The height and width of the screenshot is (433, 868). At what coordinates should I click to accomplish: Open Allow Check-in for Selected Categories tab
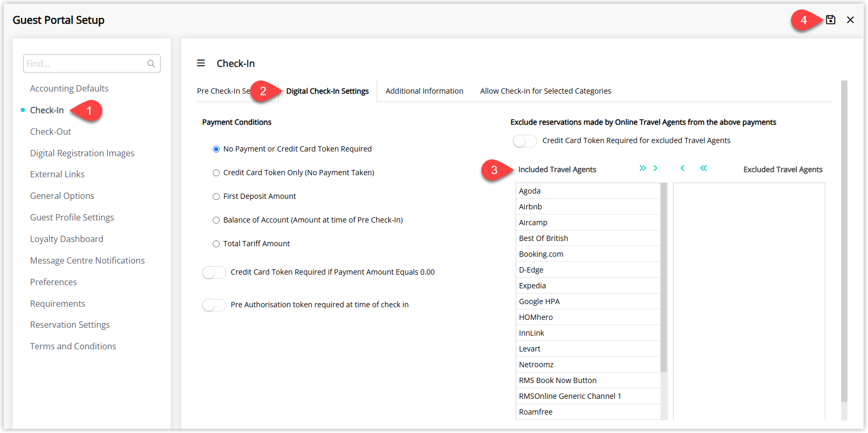[x=546, y=91]
